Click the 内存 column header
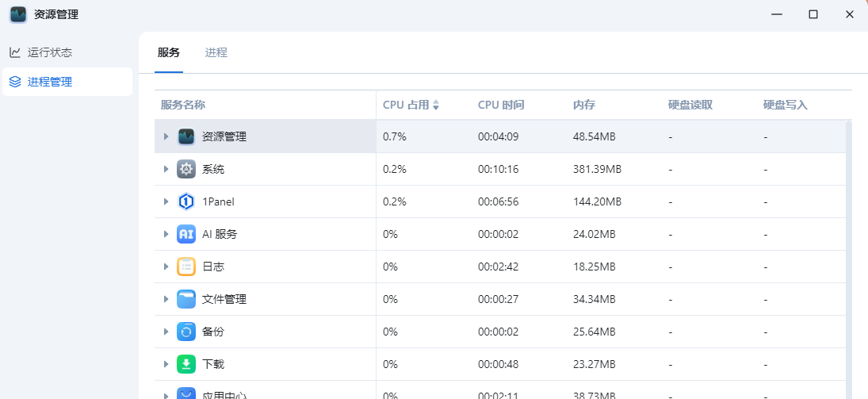 tap(584, 105)
